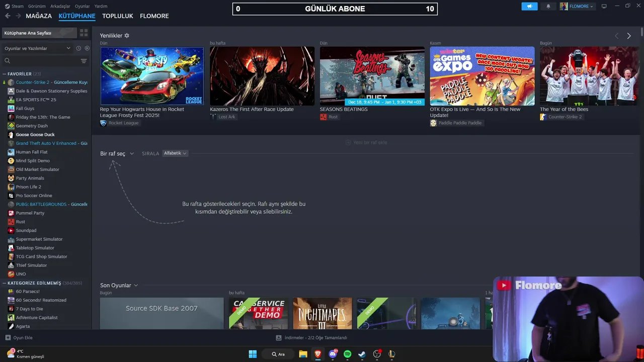
Task: Select Counter-Strike 2 in favorites
Action: click(47, 82)
